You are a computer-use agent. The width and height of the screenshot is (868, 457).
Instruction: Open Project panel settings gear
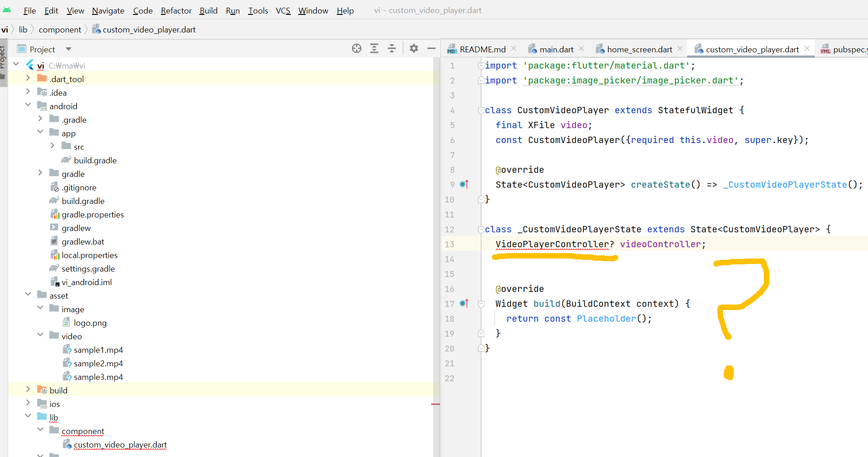click(414, 49)
